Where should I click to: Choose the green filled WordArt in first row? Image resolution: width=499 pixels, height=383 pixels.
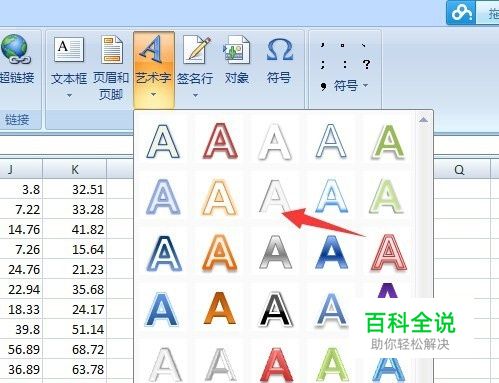pos(388,141)
